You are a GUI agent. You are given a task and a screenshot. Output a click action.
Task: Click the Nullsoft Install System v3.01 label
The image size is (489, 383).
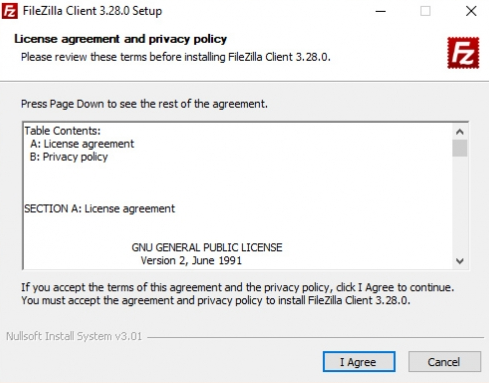[x=74, y=336]
